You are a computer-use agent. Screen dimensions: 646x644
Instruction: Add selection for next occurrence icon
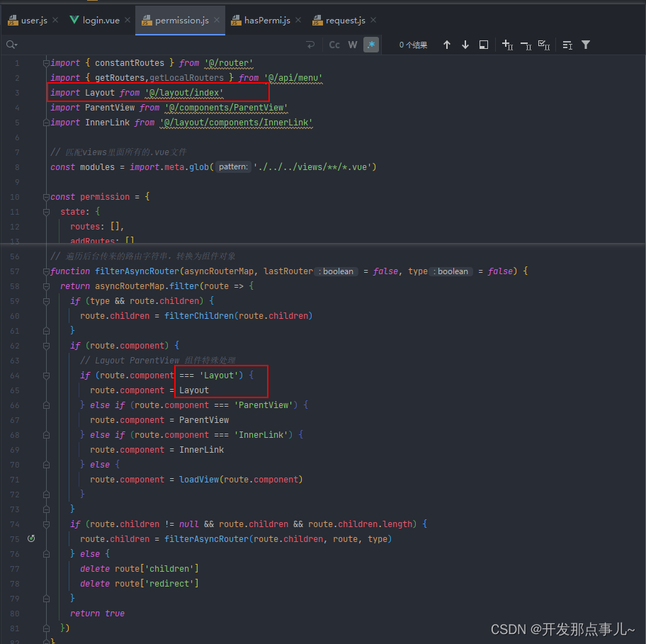507,45
